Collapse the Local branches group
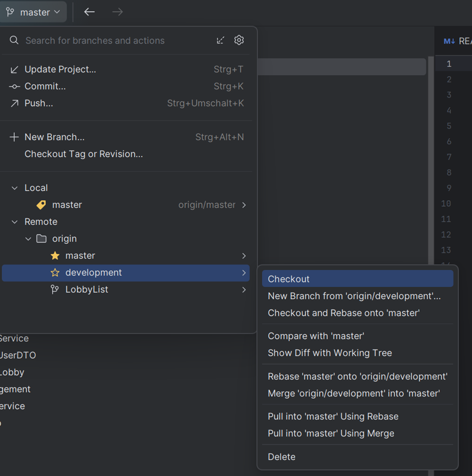The width and height of the screenshot is (472, 476). click(x=14, y=188)
